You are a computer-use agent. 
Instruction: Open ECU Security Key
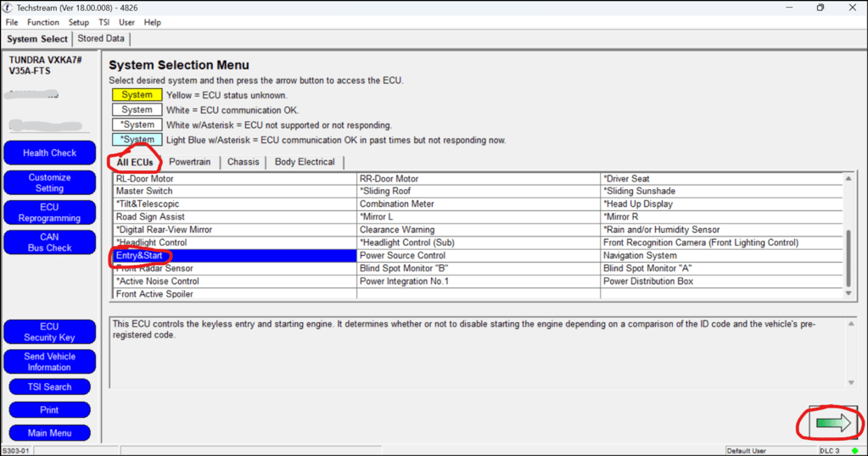coord(50,332)
